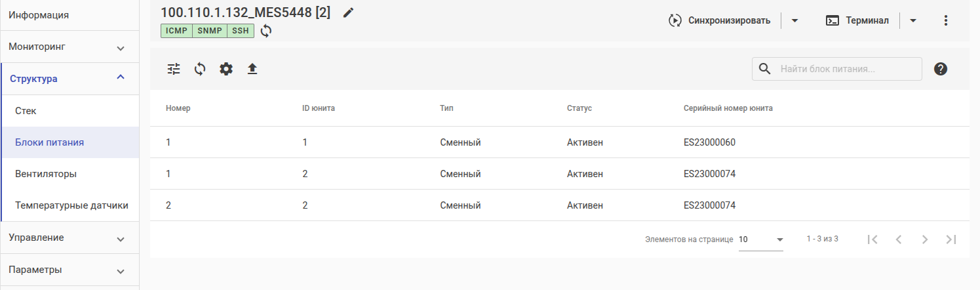This screenshot has width=980, height=290.
Task: Open dropdown arrow next to Синхронизировать
Action: tap(794, 20)
